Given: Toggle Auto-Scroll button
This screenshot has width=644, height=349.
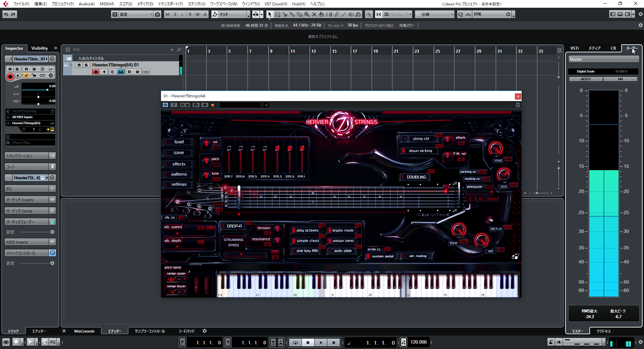Looking at the screenshot, I should (256, 14).
